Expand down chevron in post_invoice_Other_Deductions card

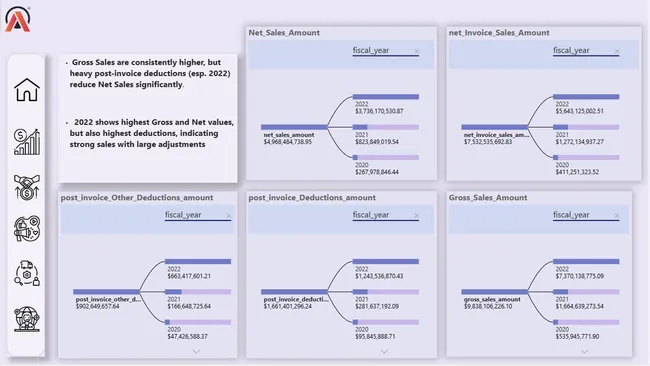pos(196,351)
